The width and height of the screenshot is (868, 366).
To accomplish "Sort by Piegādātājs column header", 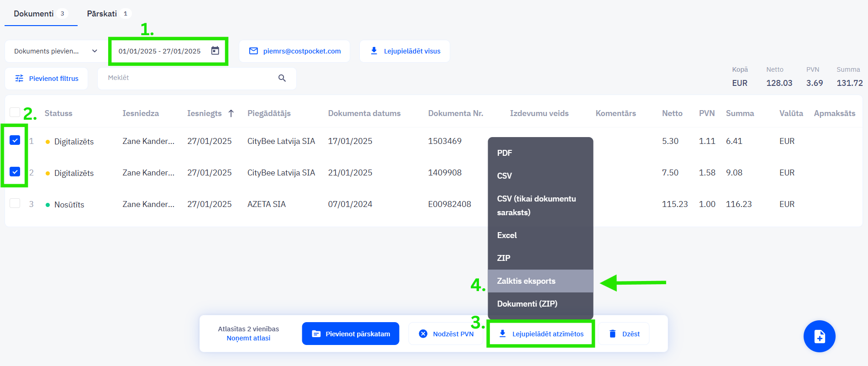I will click(269, 113).
